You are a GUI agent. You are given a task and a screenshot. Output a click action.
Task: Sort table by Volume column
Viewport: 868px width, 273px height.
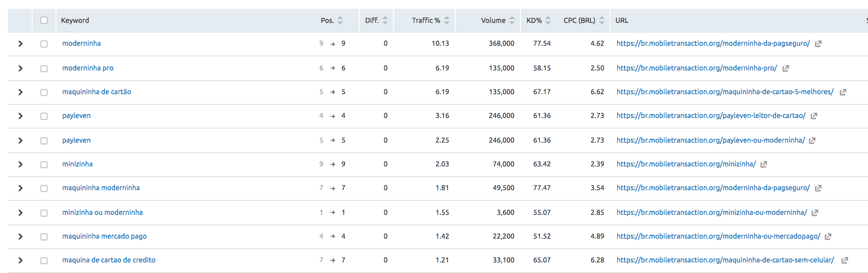click(x=512, y=20)
